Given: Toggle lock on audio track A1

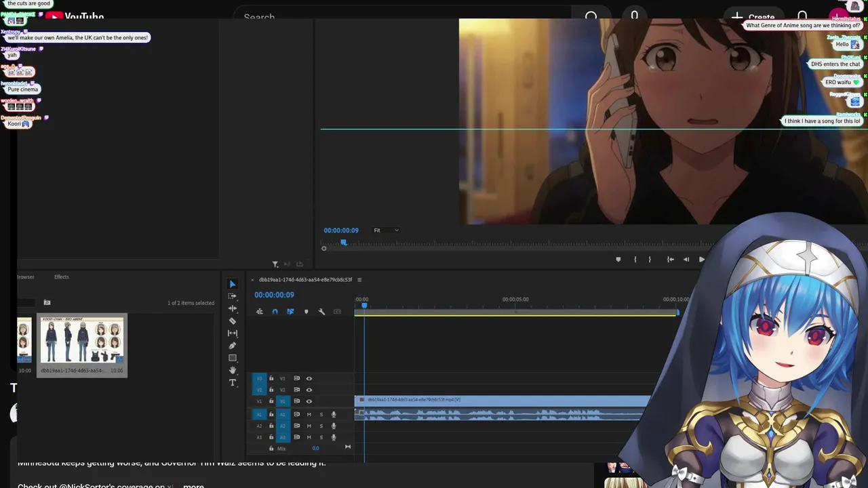Looking at the screenshot, I should (x=271, y=414).
